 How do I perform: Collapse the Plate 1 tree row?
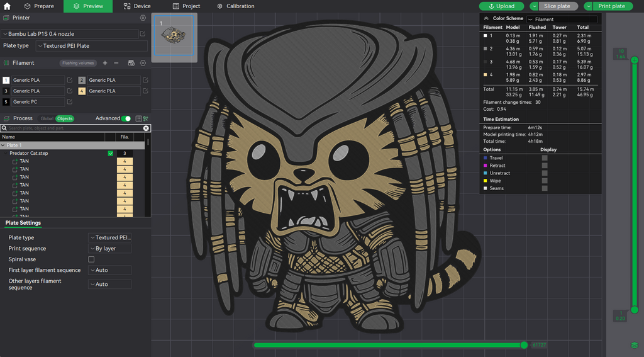(3, 145)
